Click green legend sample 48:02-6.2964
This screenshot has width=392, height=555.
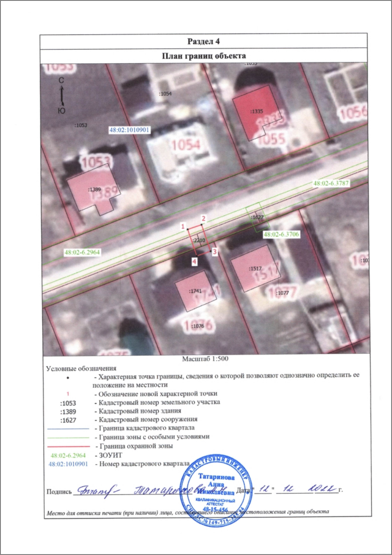pos(68,455)
